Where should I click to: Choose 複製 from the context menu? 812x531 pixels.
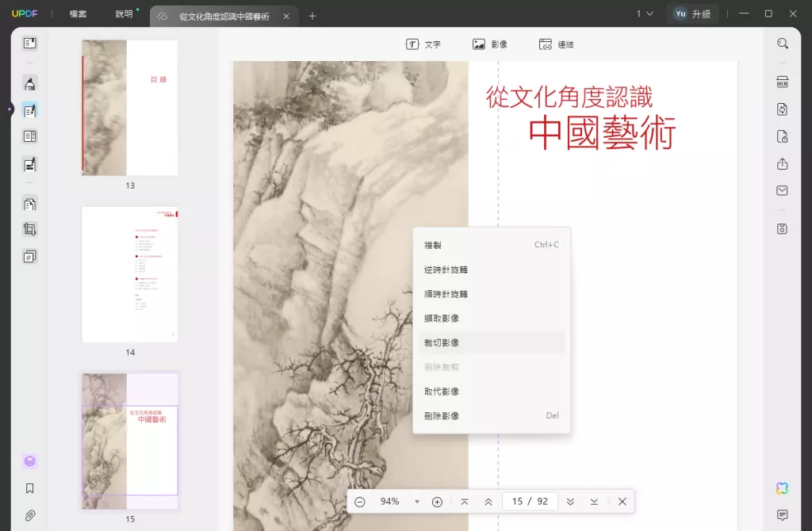coord(492,245)
